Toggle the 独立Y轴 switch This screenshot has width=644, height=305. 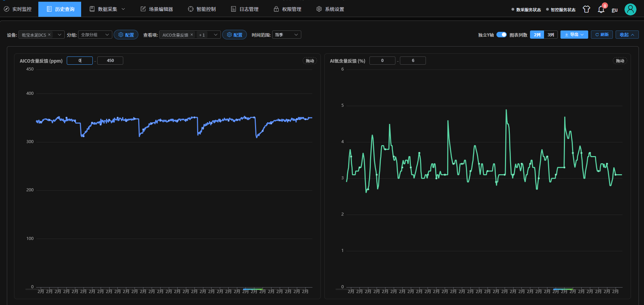pos(501,35)
